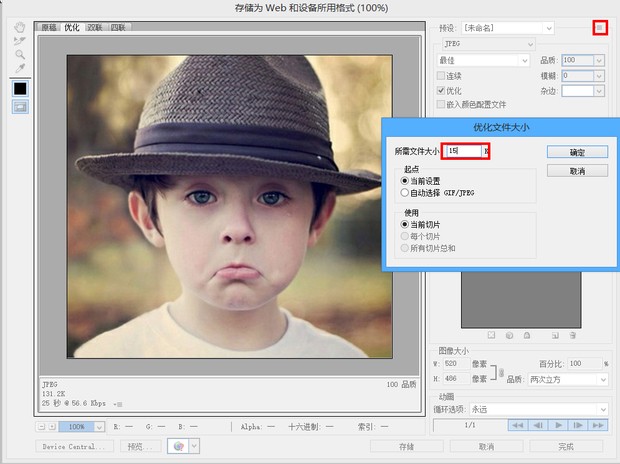This screenshot has height=464, width=620.
Task: Open the JPEG file format dropdown
Action: tap(488, 44)
